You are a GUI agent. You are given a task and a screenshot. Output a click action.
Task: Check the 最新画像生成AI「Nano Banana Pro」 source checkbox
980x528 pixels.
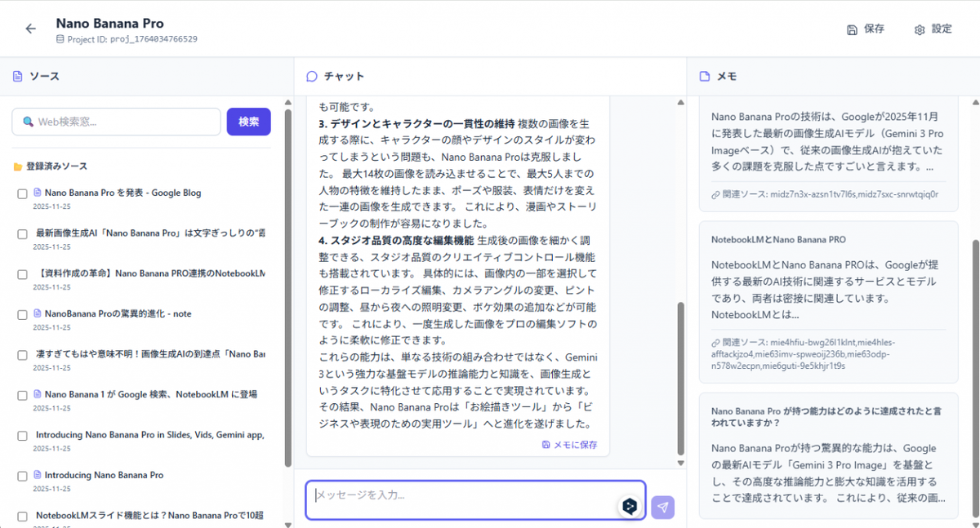tap(22, 234)
